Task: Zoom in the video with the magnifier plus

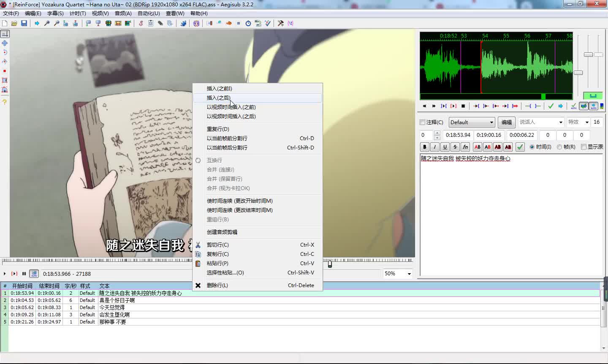Action: pos(47,23)
